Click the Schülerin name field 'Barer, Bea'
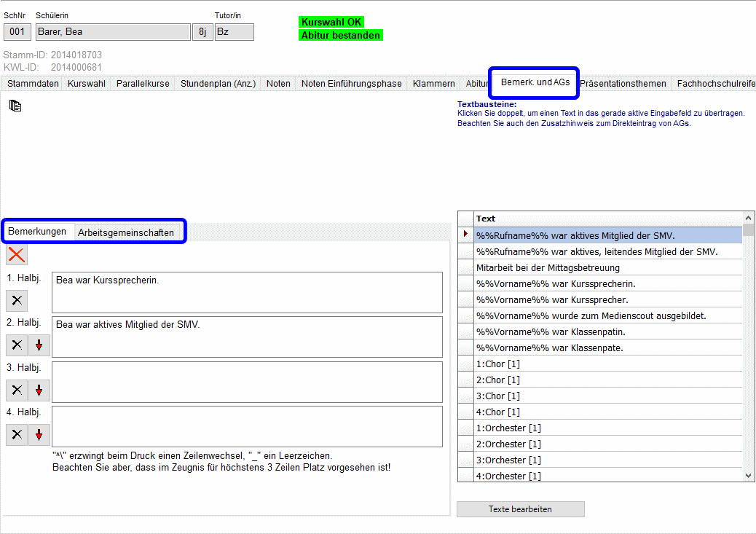756x534 pixels. point(113,32)
